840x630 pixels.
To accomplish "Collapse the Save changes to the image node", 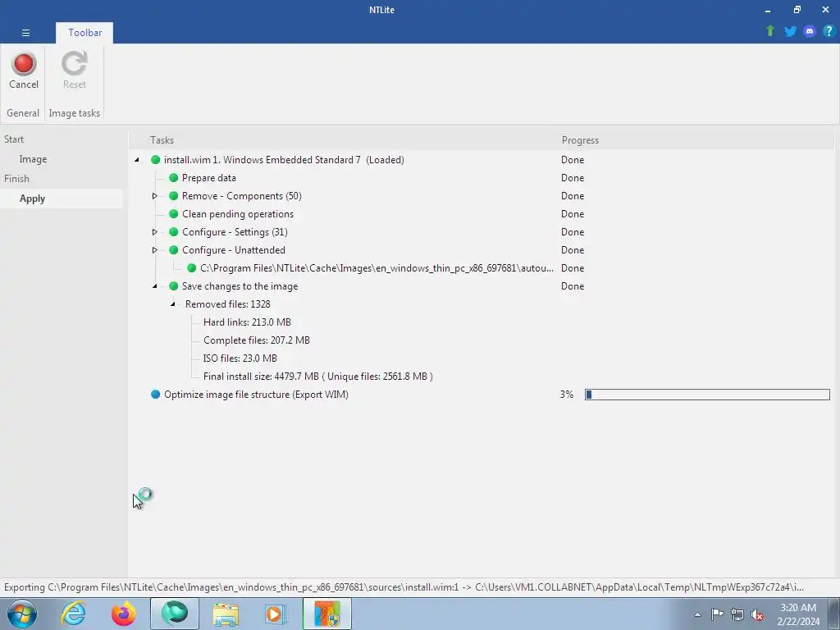I will click(x=155, y=286).
